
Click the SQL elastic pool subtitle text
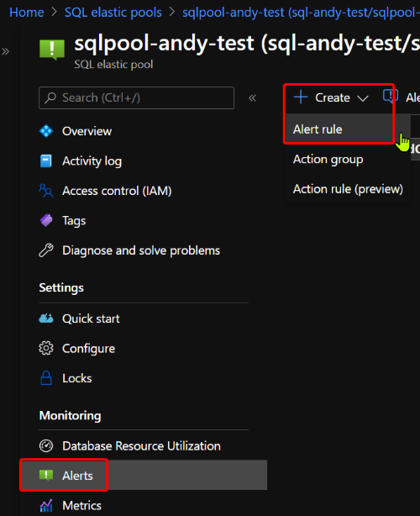[x=113, y=65]
